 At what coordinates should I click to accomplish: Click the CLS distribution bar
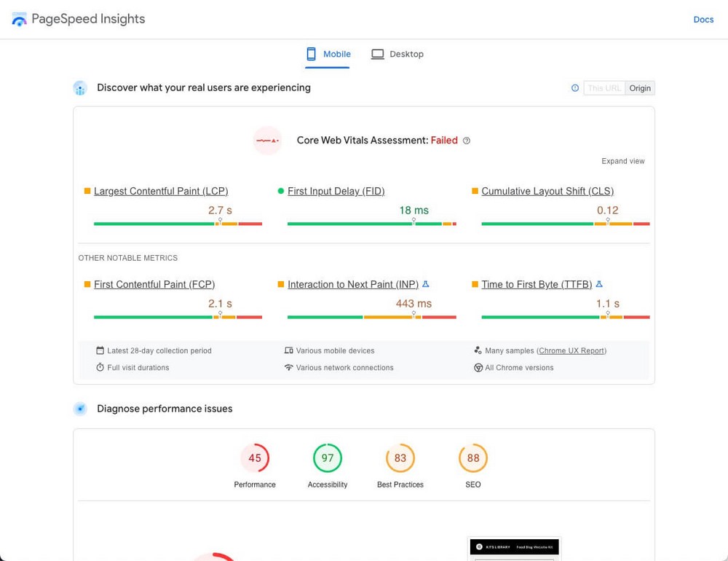click(x=566, y=224)
